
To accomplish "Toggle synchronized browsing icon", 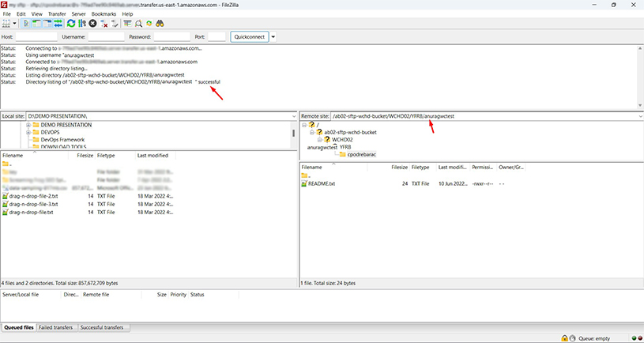I will (149, 24).
